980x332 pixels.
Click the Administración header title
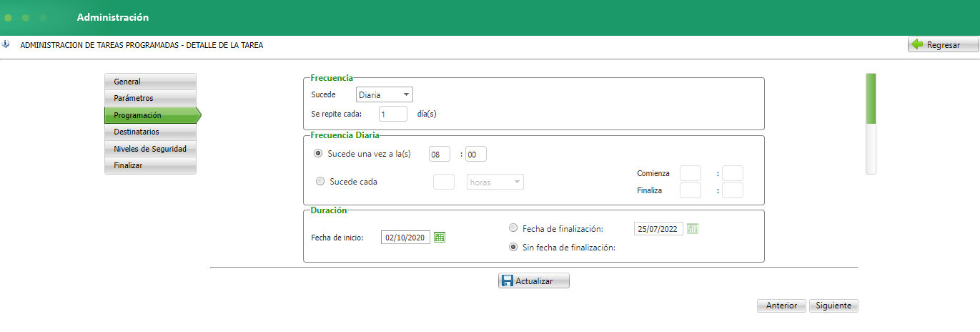click(x=113, y=17)
